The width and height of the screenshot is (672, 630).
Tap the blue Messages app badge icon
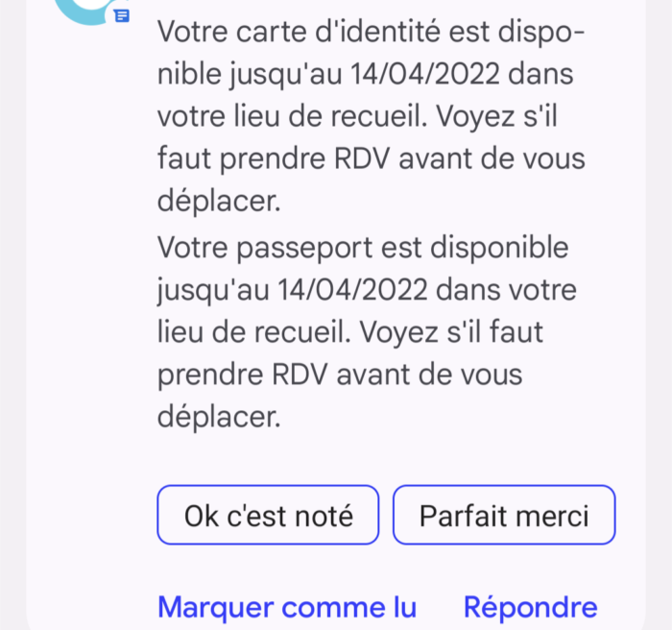pos(122,16)
